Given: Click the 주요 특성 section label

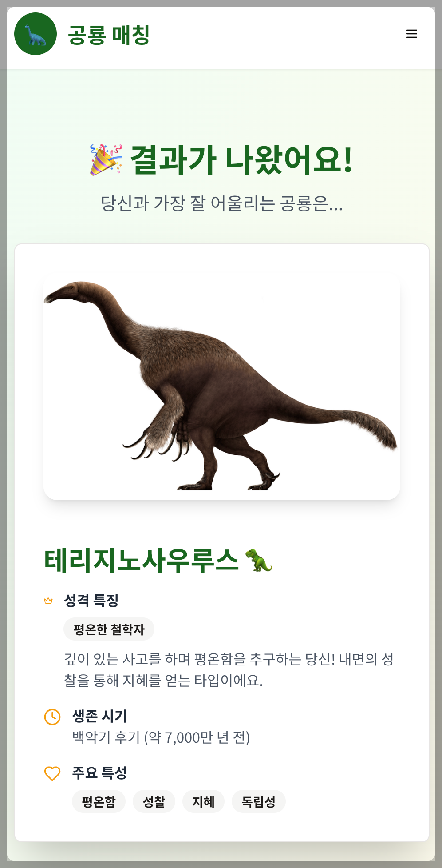Looking at the screenshot, I should (100, 772).
